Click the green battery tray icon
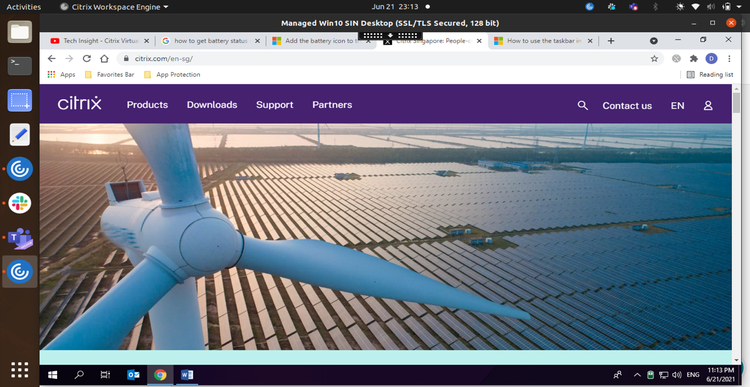This screenshot has height=387, width=750. click(651, 375)
